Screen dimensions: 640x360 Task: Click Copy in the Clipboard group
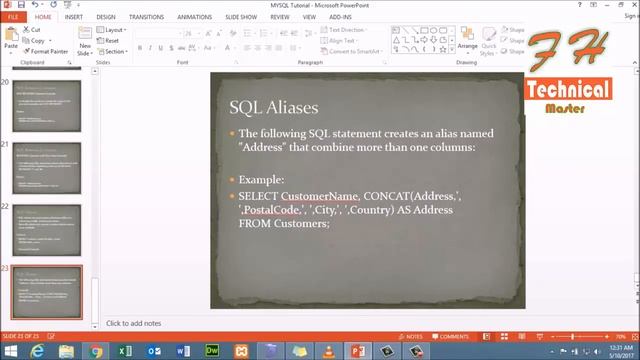tap(34, 41)
